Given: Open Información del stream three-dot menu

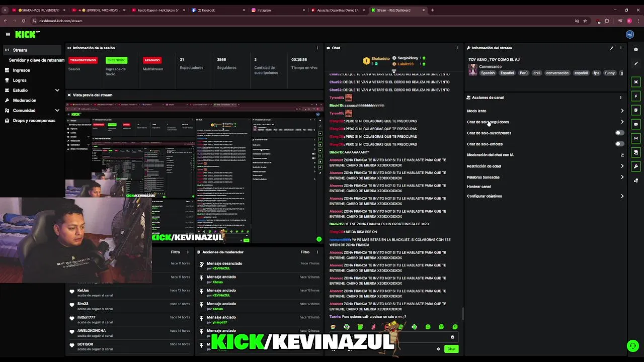Looking at the screenshot, I should pos(621,48).
